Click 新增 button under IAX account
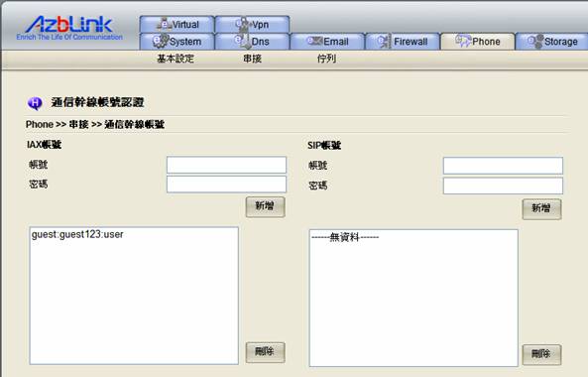The height and width of the screenshot is (377, 588). 265,206
